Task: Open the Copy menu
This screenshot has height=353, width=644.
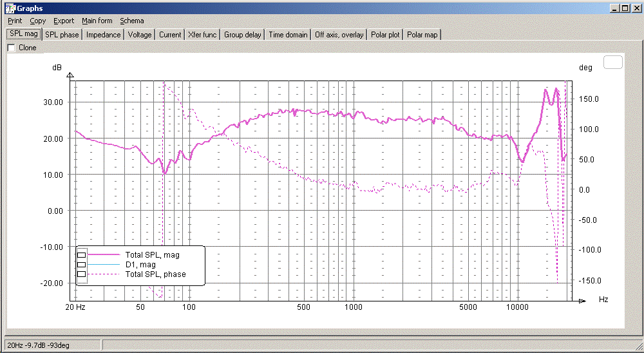Action: click(x=37, y=21)
